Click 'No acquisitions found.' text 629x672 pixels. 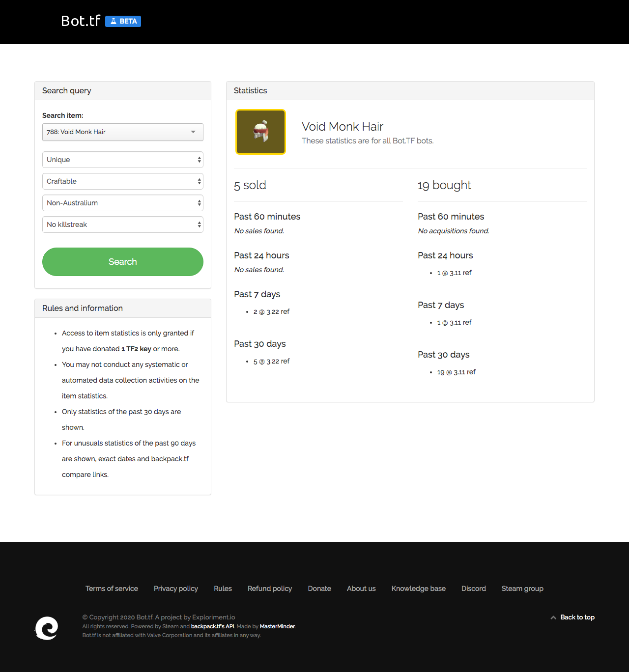click(454, 231)
